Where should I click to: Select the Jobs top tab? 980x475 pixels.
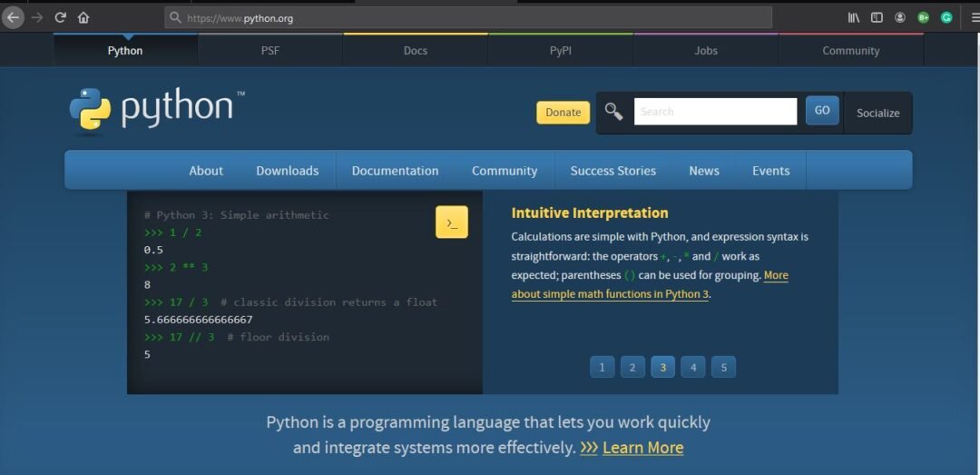click(706, 51)
